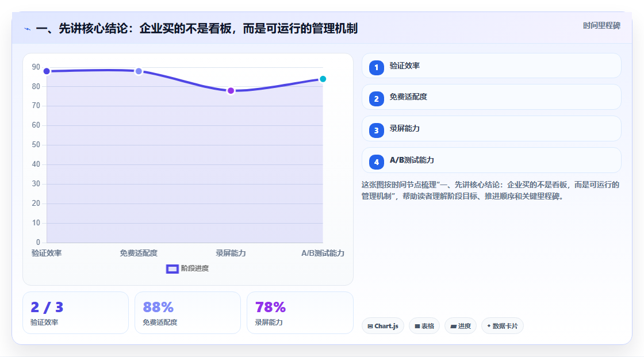Click the 阶段进度 legend label
The height and width of the screenshot is (357, 644).
[x=195, y=268]
